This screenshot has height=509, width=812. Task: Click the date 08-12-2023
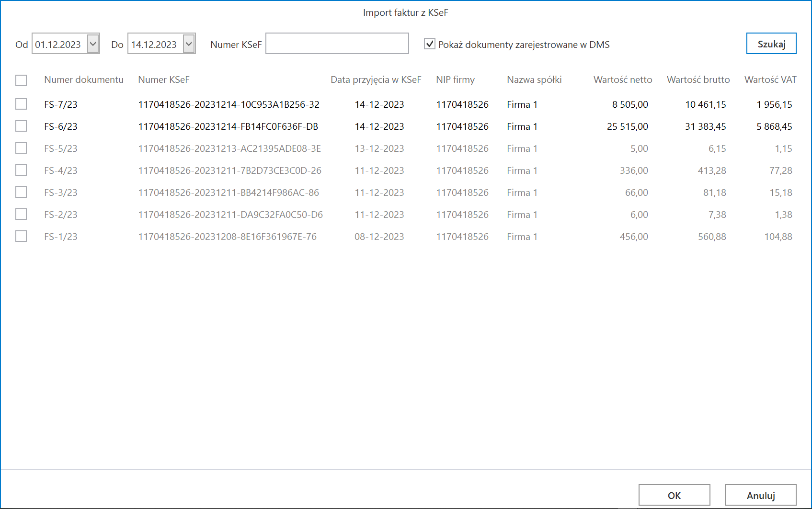click(x=379, y=237)
